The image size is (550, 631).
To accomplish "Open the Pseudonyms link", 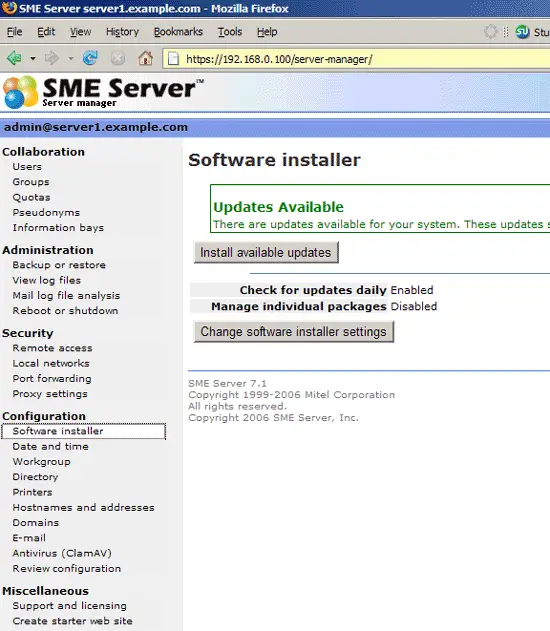I will coord(46,212).
